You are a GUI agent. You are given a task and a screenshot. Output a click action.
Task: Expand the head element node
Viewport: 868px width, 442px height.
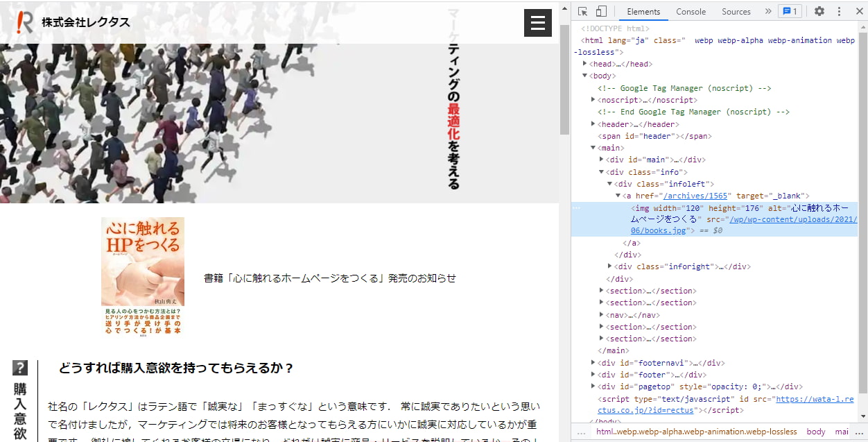585,64
